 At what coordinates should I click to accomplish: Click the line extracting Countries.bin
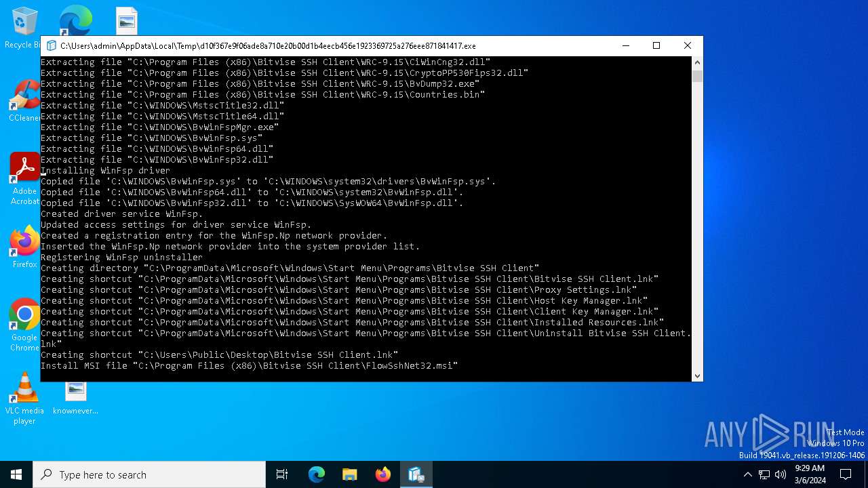point(262,94)
